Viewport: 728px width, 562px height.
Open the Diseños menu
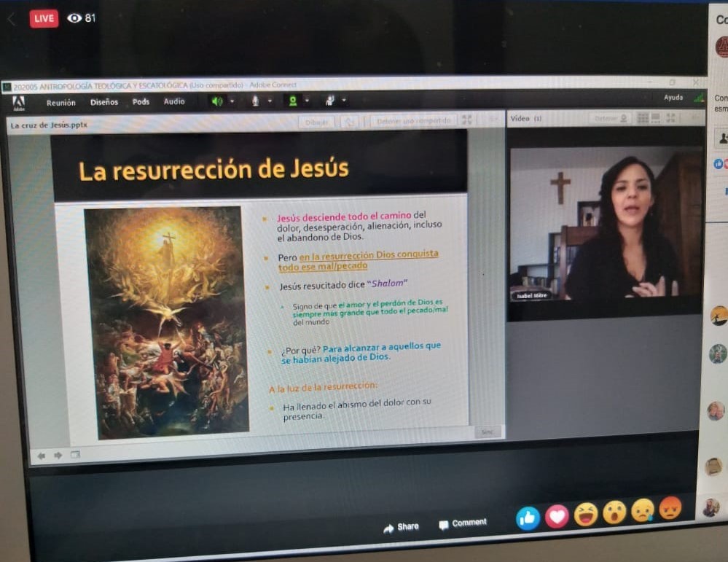pos(104,102)
